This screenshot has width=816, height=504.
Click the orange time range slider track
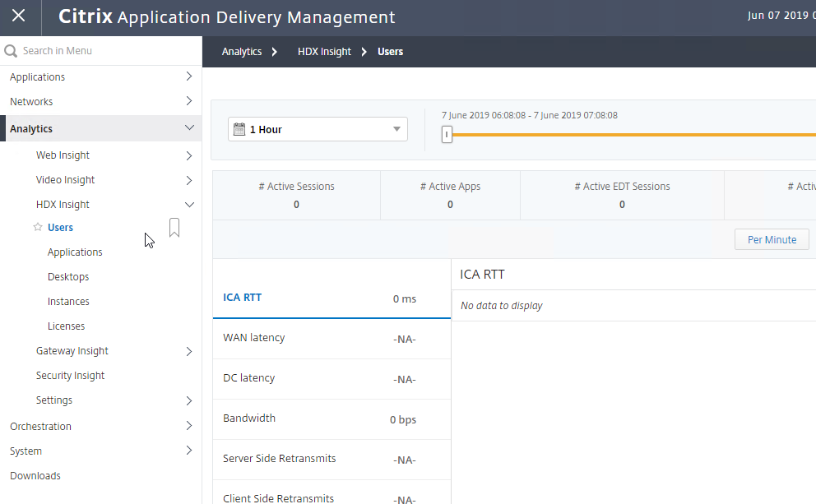coord(634,135)
